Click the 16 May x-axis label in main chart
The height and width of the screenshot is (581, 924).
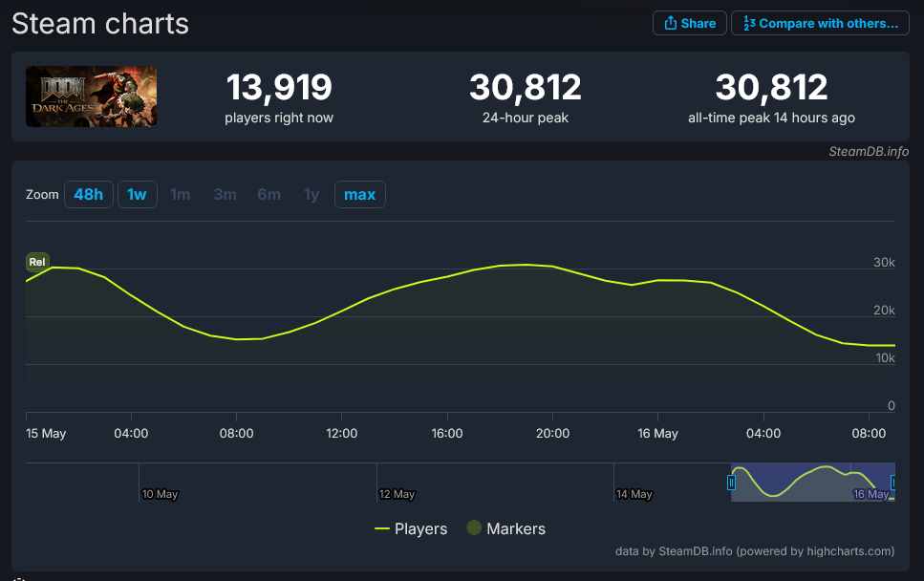(657, 433)
